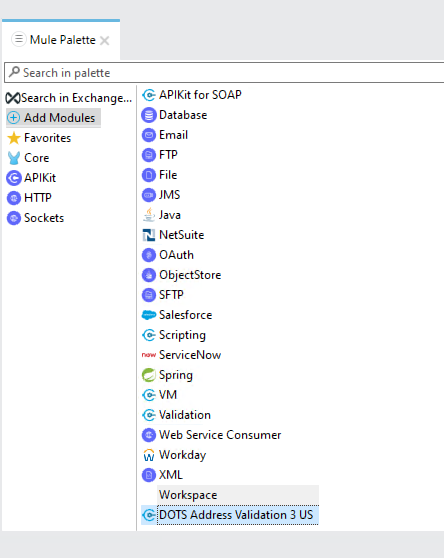This screenshot has height=558, width=444.
Task: Select the NetSuite text entry
Action: pos(181,235)
